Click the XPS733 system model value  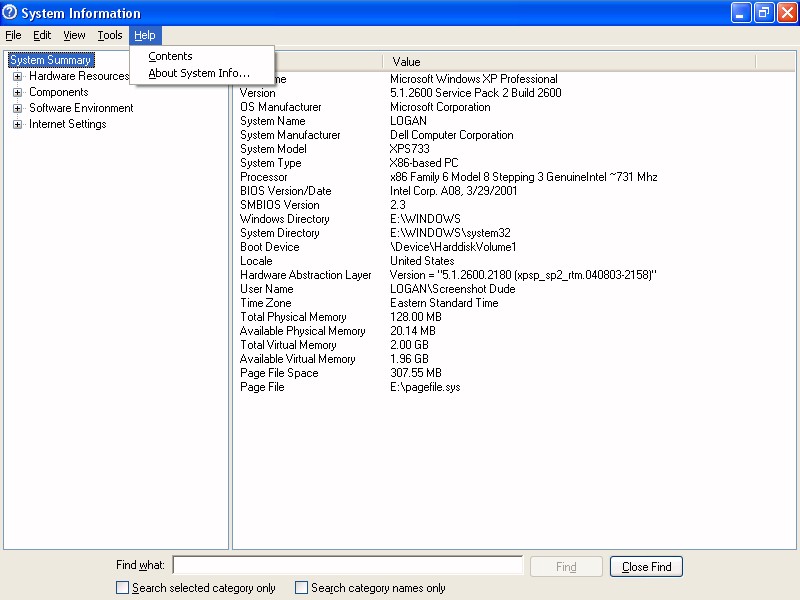pos(410,149)
